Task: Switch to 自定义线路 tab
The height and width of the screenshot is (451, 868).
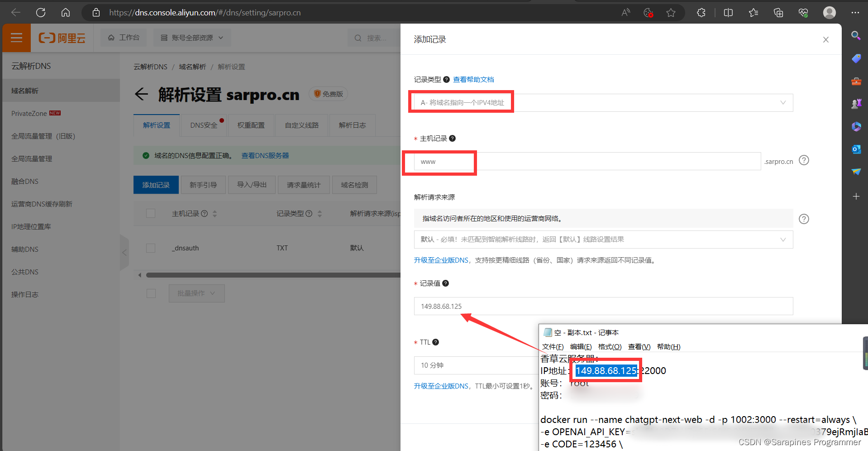Action: 302,125
